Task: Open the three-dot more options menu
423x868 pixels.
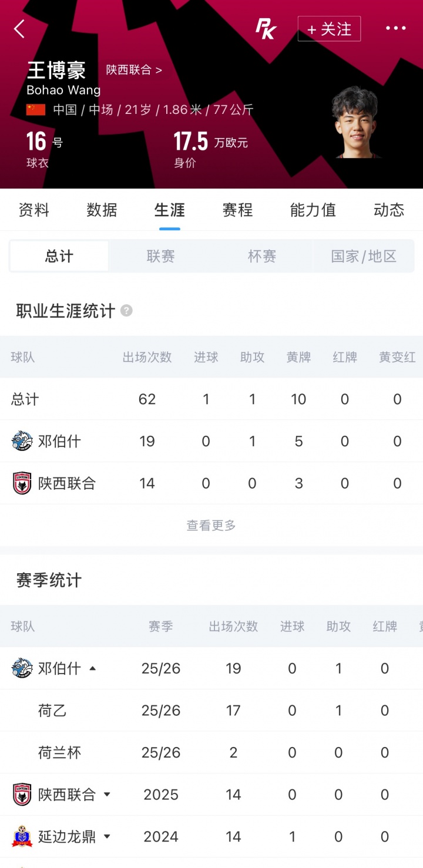Action: [395, 28]
